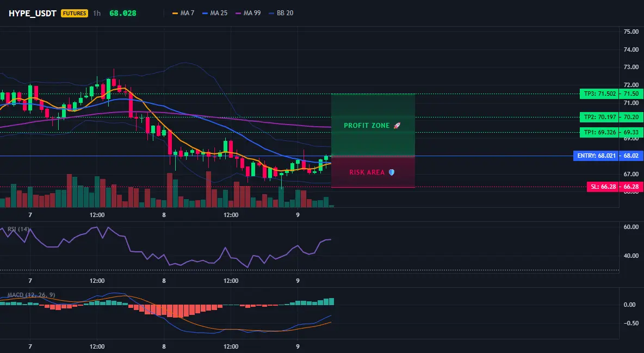Click the TP2: 70.197 price label
The image size is (644, 353).
pos(600,117)
